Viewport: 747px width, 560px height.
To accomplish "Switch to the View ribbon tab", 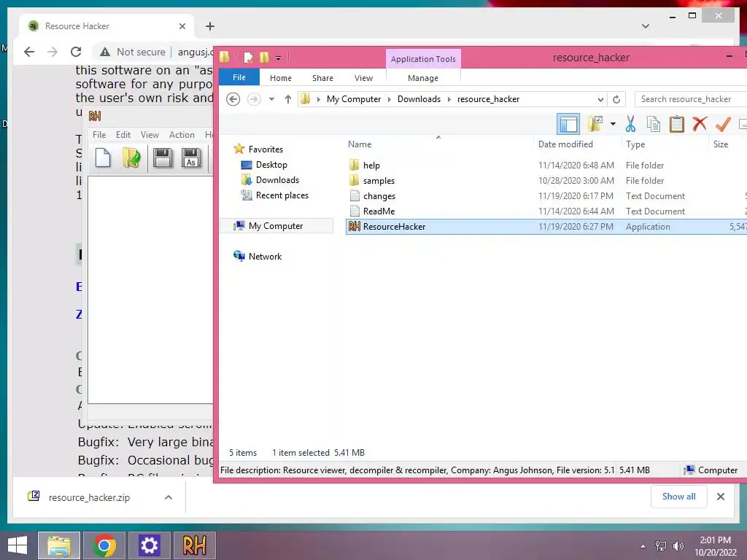I will tap(363, 78).
